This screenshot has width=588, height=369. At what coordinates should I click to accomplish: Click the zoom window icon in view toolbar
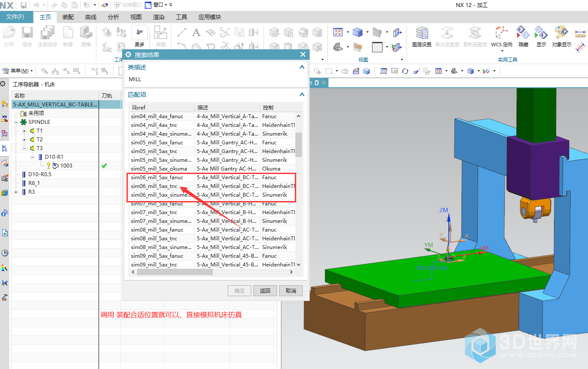[x=384, y=71]
